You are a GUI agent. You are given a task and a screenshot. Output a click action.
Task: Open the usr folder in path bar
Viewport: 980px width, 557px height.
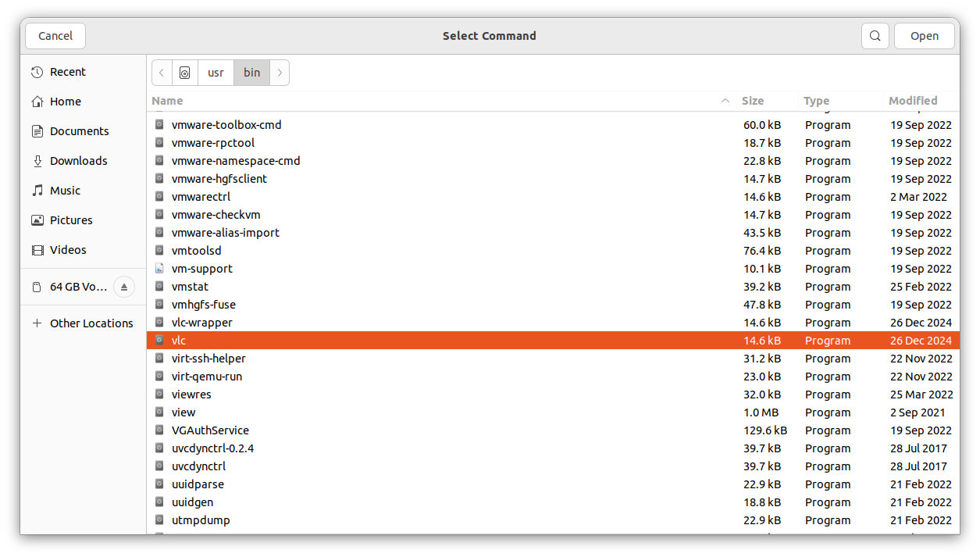(x=216, y=73)
